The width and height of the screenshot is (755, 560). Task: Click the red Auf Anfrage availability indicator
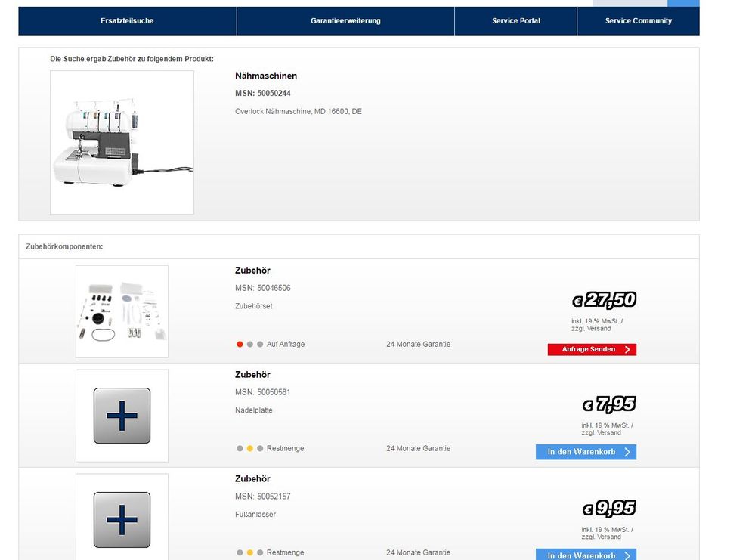[x=240, y=344]
